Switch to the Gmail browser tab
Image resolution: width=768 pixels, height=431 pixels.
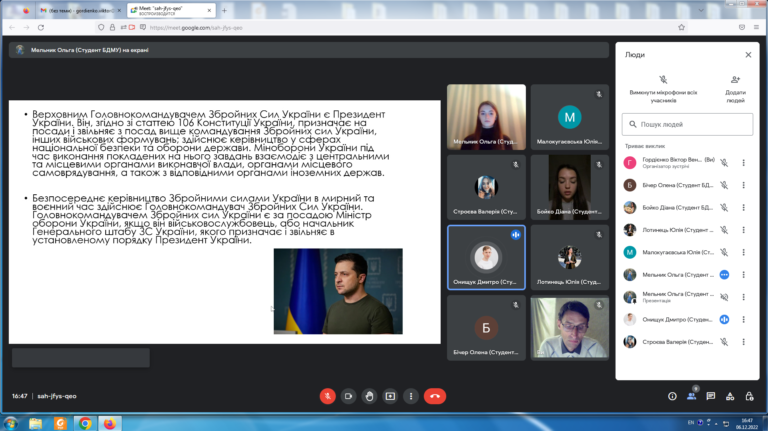[x=81, y=10]
